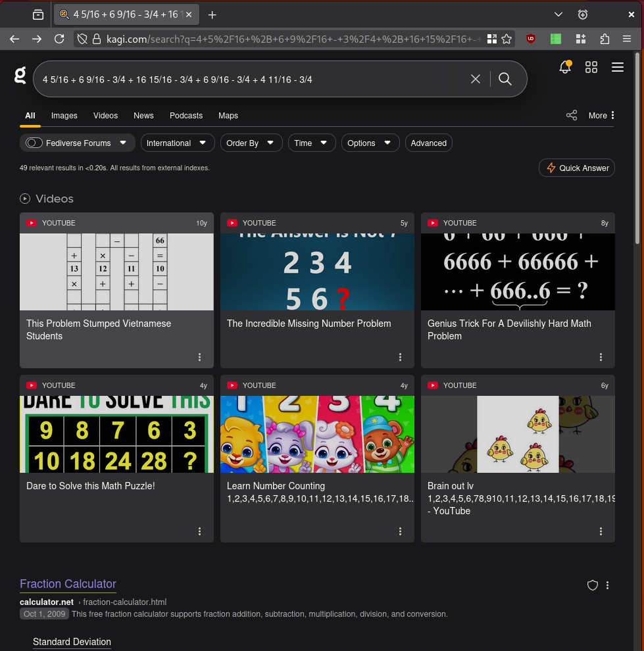Open the Fraction Calculator result link

[68, 584]
